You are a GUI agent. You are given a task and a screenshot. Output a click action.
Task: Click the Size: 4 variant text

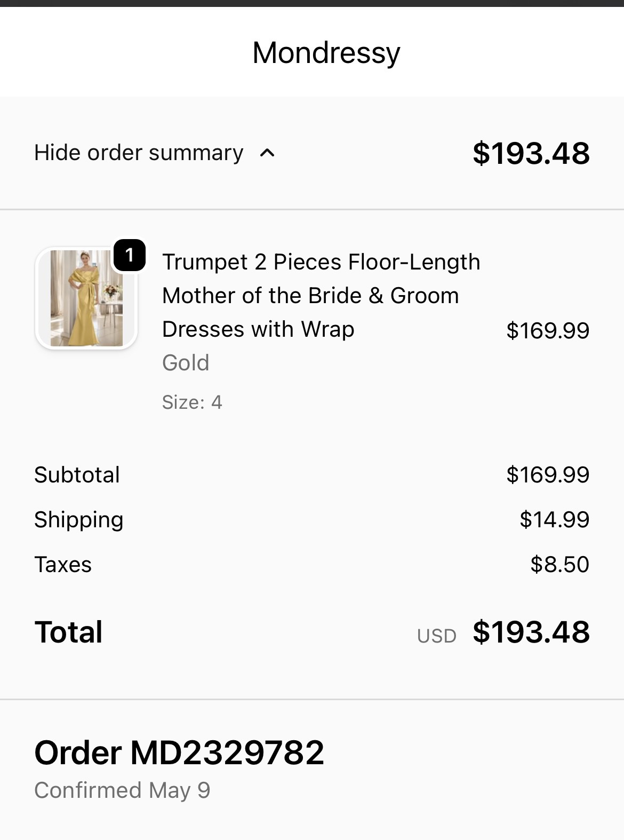(192, 402)
